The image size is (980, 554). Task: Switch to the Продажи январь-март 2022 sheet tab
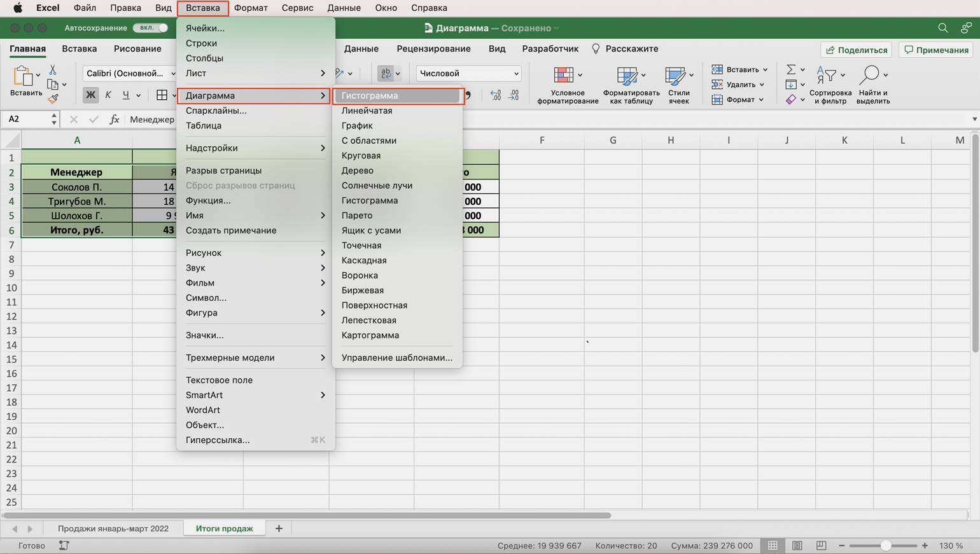pyautogui.click(x=113, y=529)
